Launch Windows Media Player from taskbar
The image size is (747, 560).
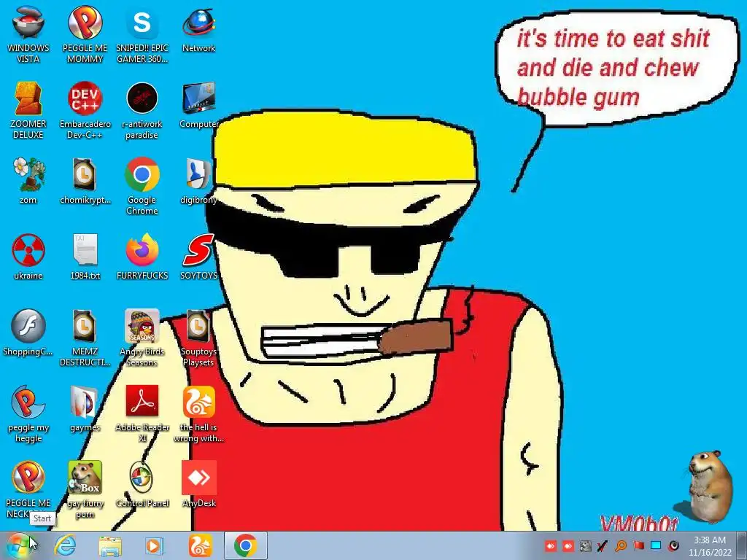(153, 545)
